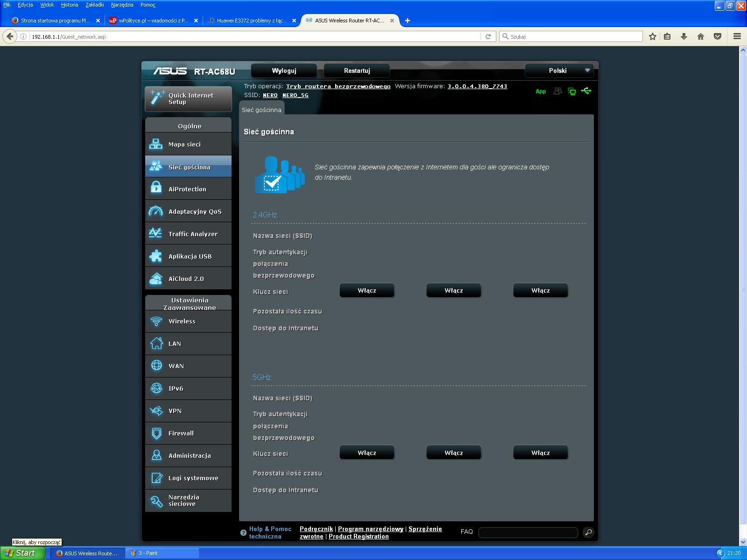Screen dimensions: 747x560
Task: Click the Firewall shield icon
Action: tap(156, 433)
